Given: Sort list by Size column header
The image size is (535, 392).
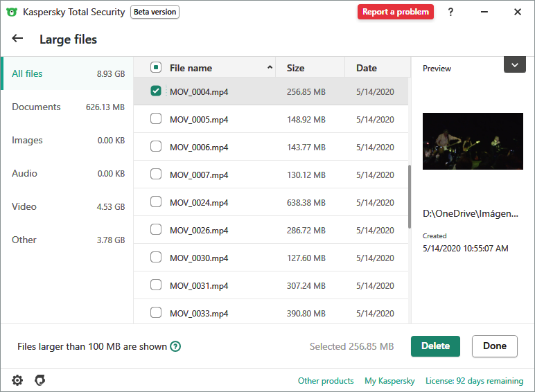Looking at the screenshot, I should (x=296, y=68).
